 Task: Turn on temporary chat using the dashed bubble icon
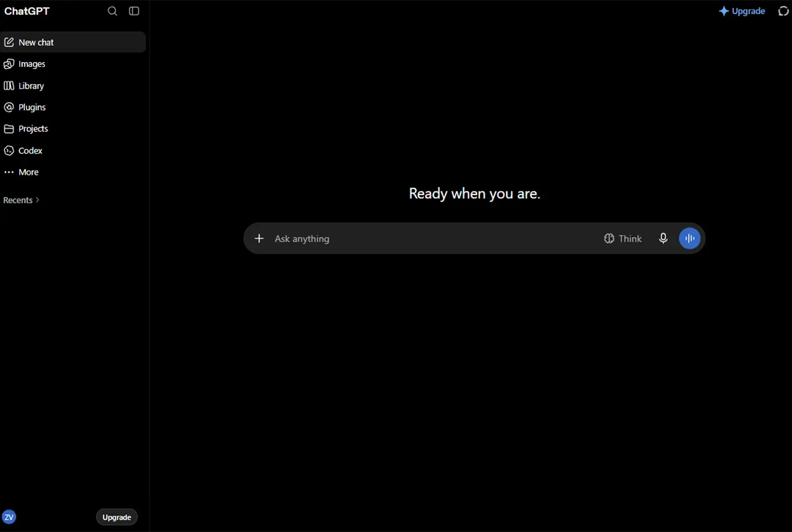(x=784, y=11)
